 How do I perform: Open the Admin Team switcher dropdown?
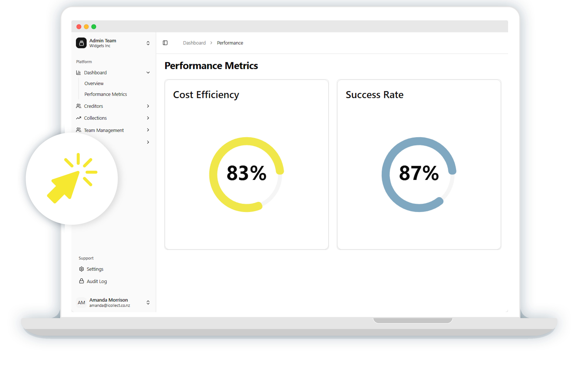(x=148, y=43)
